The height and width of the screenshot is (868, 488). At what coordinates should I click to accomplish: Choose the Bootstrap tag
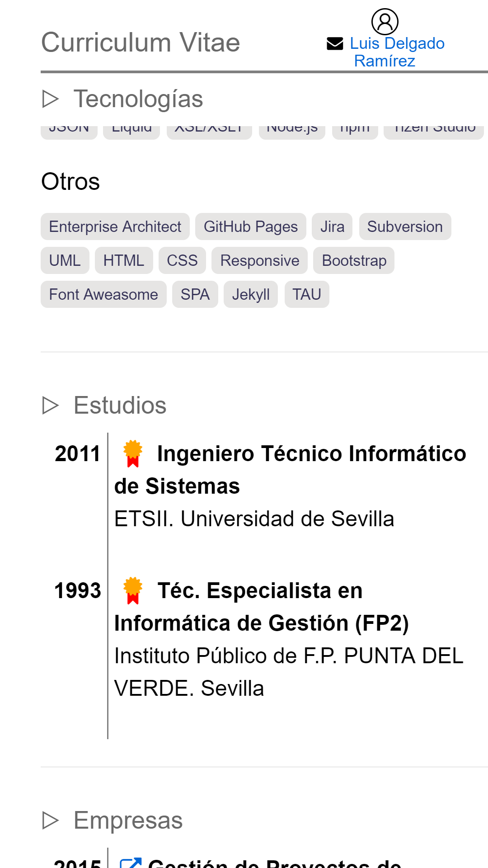[x=354, y=260]
